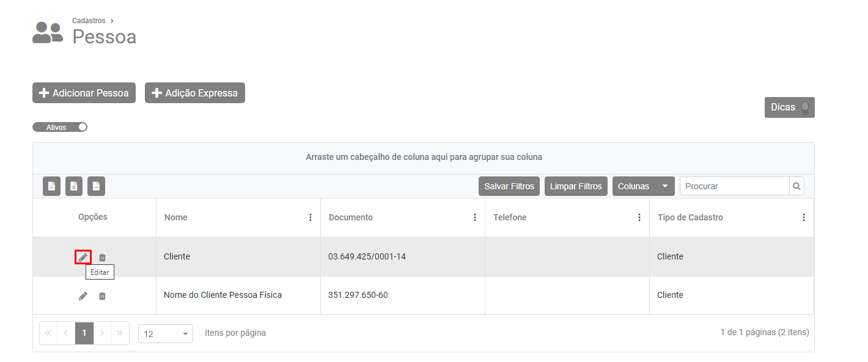Open the Tipo de Cadastro column menu

(x=804, y=217)
